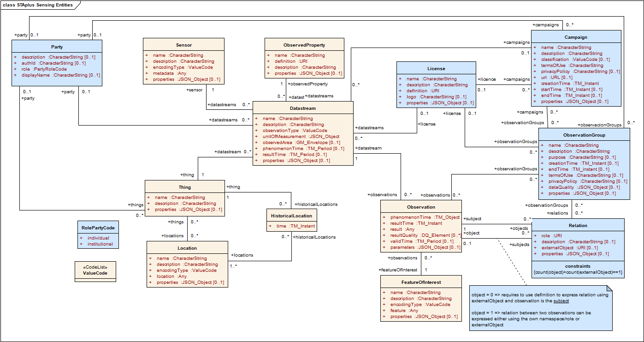
Task: Select Relation attribute 'role :URI'
Action: click(552, 236)
